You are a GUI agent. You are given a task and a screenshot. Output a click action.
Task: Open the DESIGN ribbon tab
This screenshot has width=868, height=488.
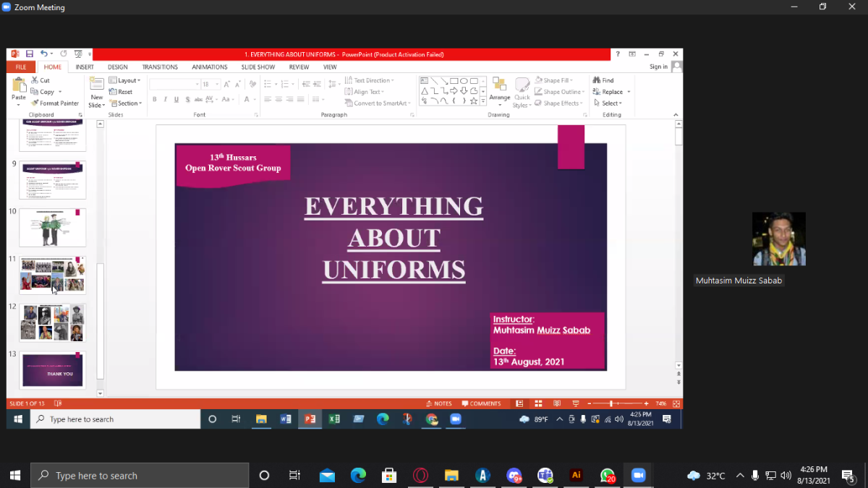tap(117, 67)
